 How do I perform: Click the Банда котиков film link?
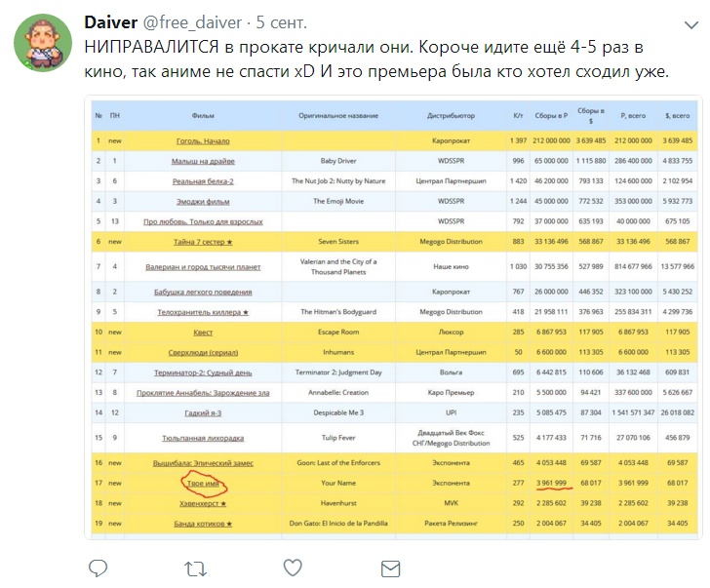coord(203,524)
